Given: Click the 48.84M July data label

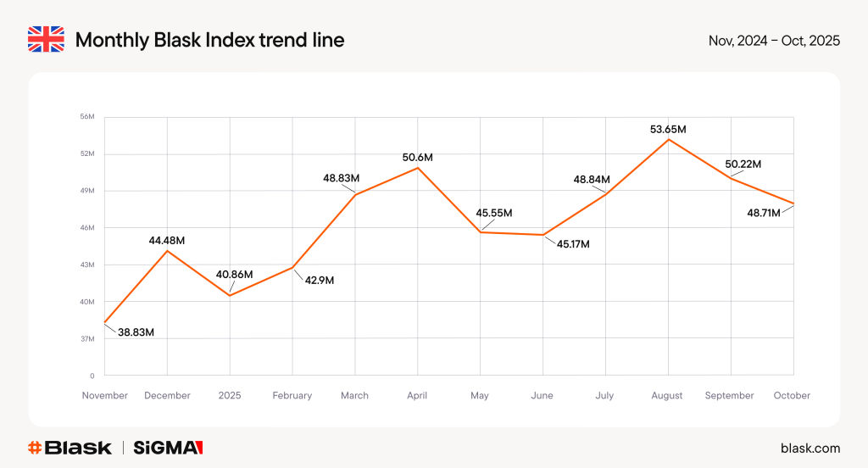Looking at the screenshot, I should point(592,180).
